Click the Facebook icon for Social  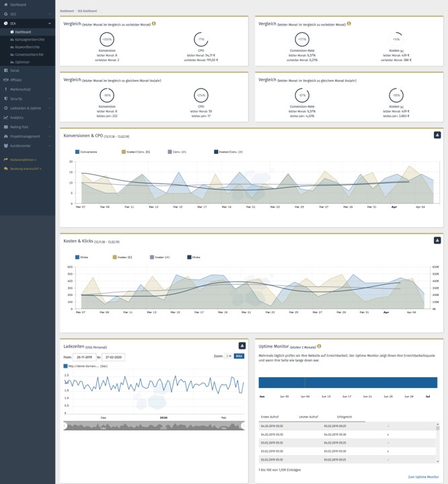click(6, 71)
